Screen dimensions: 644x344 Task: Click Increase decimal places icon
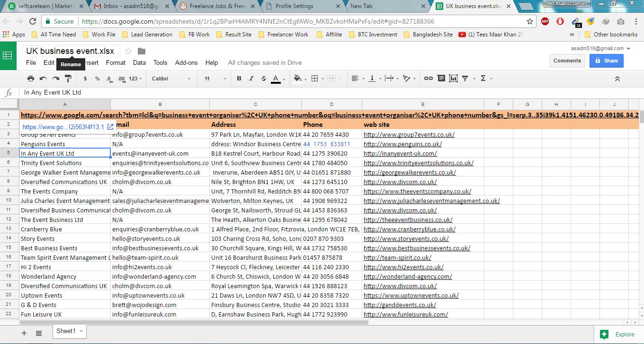pos(121,79)
